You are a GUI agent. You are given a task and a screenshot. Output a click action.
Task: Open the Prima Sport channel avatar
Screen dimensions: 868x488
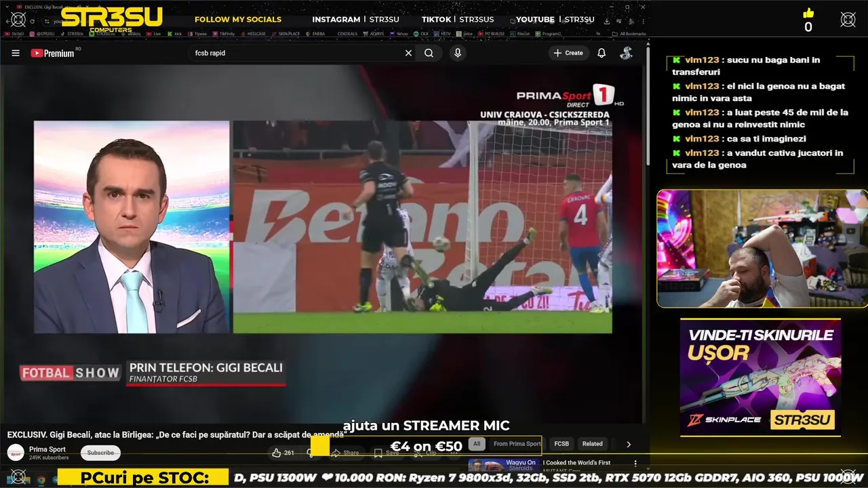pos(16,453)
